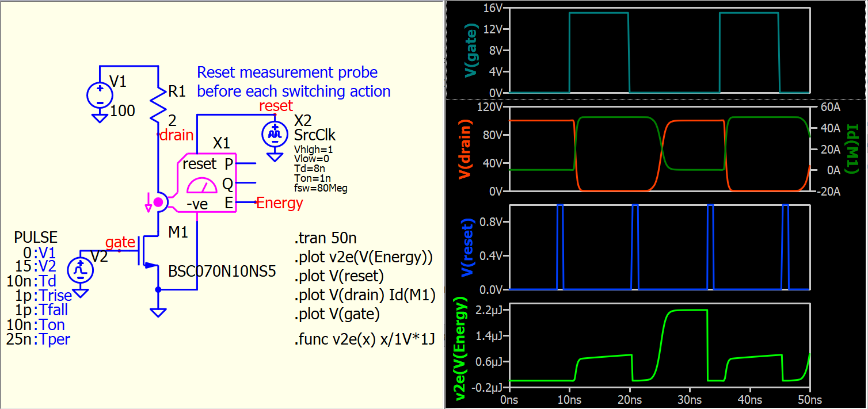
Task: Click the .tran 50n simulation directive
Action: click(326, 239)
